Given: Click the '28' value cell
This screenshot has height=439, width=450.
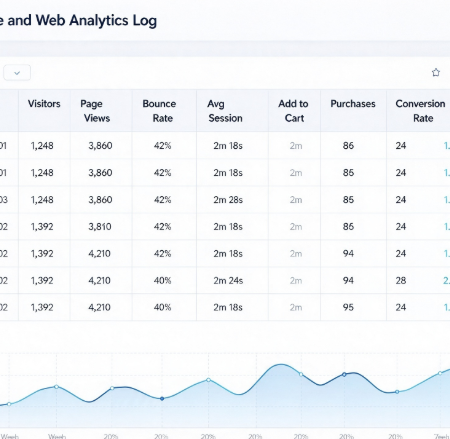Looking at the screenshot, I should [x=401, y=281].
